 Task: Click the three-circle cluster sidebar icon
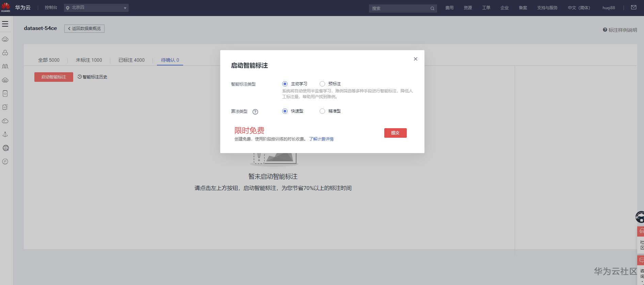click(x=5, y=53)
